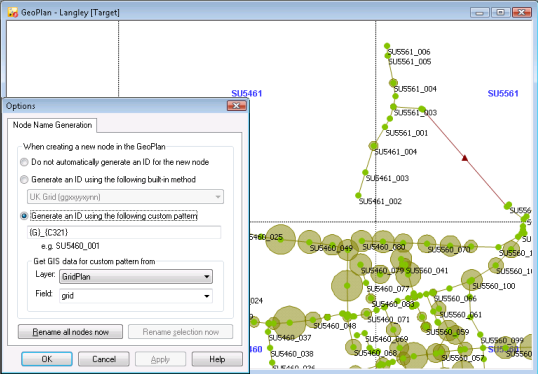The image size is (538, 374).
Task: Open Help for the Options dialog
Action: click(x=217, y=359)
